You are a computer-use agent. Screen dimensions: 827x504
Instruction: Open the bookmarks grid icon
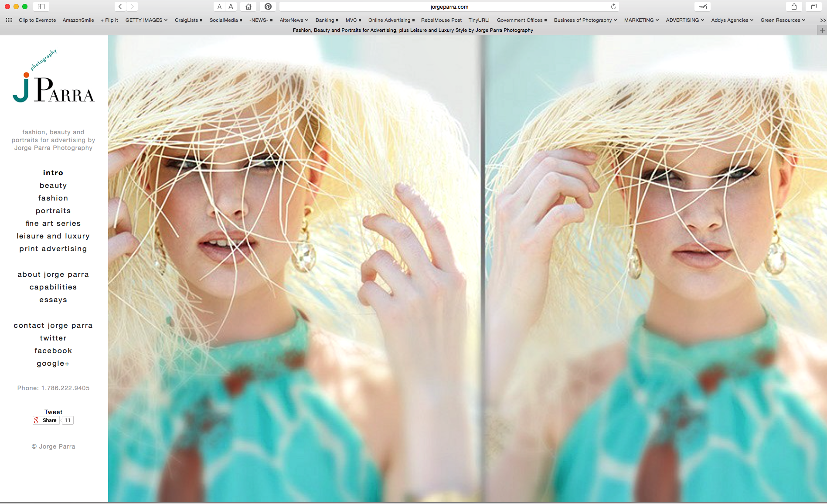pyautogui.click(x=9, y=20)
